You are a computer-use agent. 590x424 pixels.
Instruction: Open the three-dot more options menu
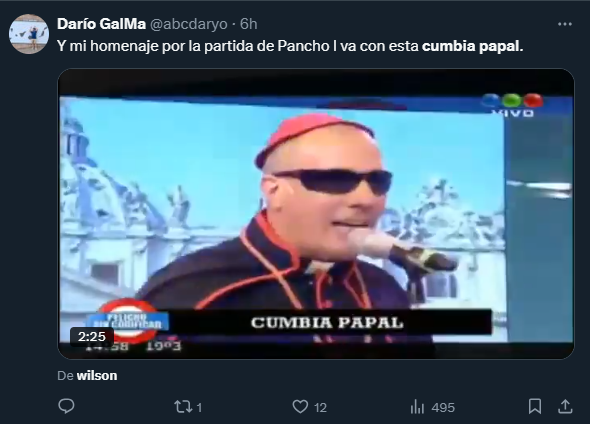[564, 24]
